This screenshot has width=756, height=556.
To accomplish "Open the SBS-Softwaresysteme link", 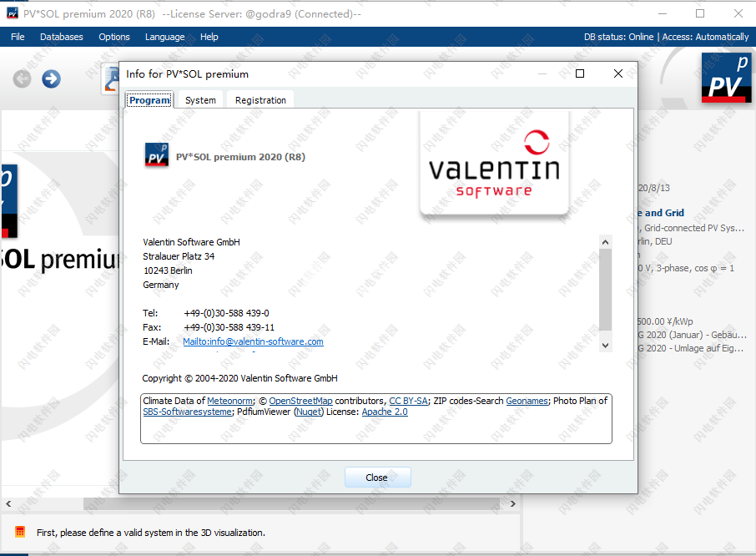I will point(187,412).
